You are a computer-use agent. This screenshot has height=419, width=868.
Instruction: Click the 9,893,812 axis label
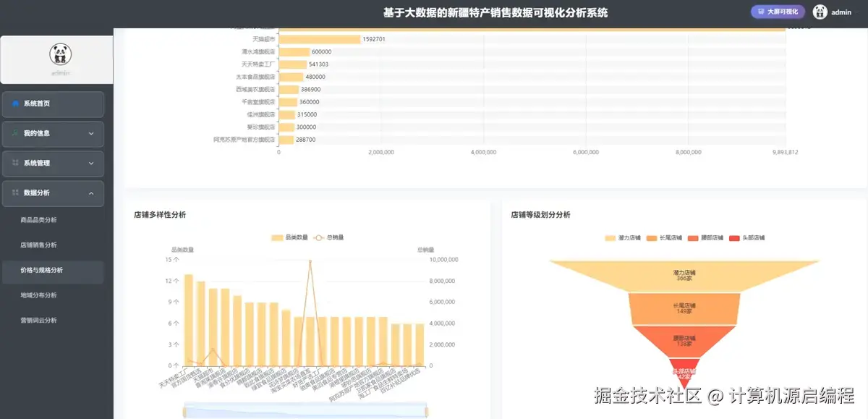tap(785, 153)
